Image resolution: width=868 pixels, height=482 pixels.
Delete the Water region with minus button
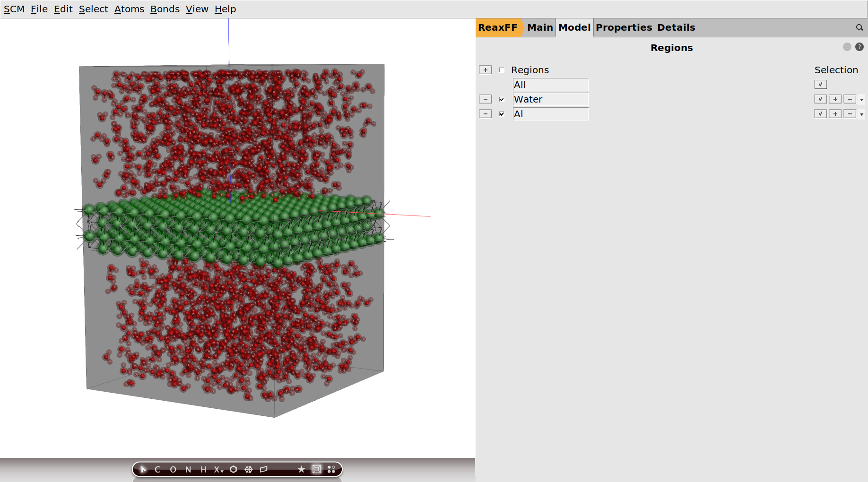[486, 99]
